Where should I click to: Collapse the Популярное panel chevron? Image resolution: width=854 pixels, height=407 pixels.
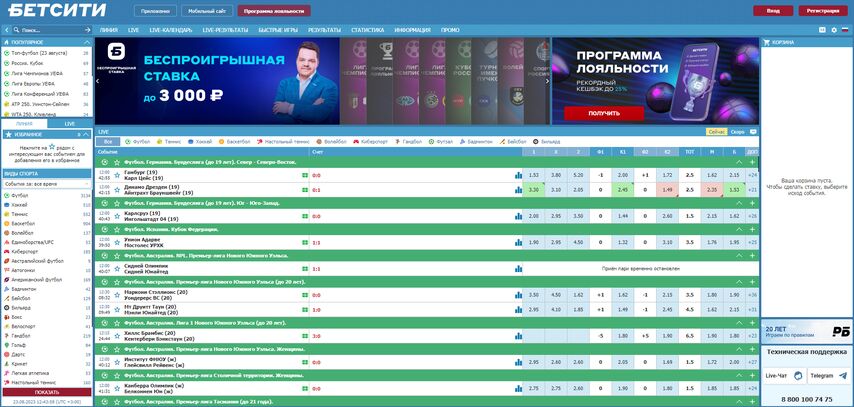coord(87,42)
